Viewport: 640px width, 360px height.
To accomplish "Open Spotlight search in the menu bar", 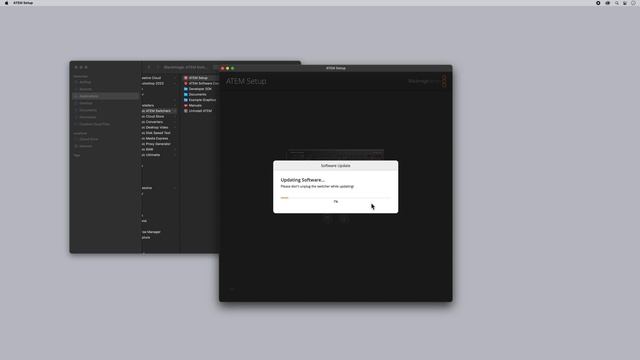I will pyautogui.click(x=617, y=3).
